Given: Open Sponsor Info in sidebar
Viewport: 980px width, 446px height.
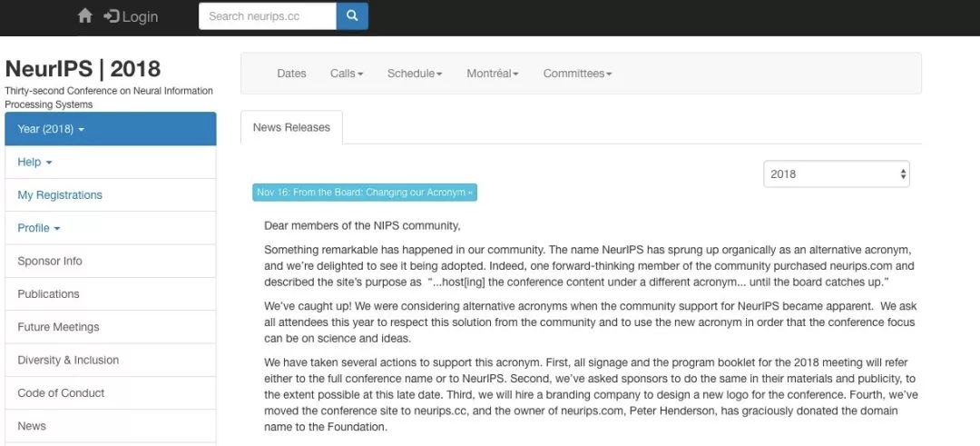Looking at the screenshot, I should coord(111,261).
